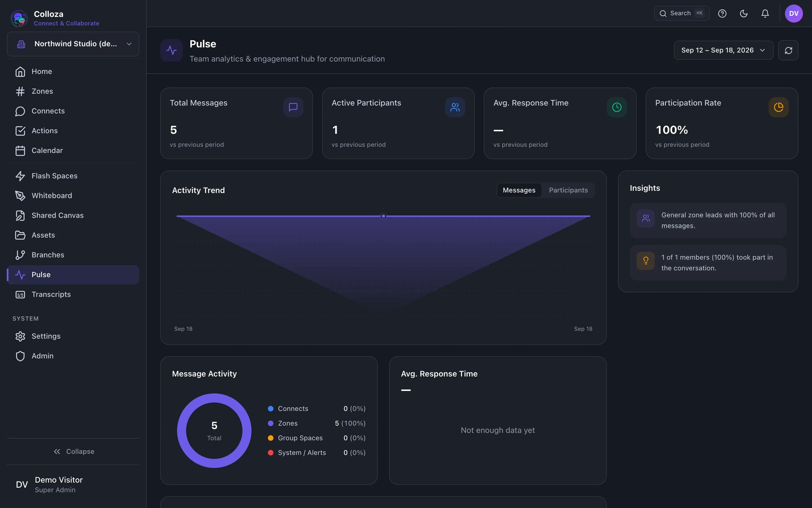Open Admin shield icon

click(20, 356)
